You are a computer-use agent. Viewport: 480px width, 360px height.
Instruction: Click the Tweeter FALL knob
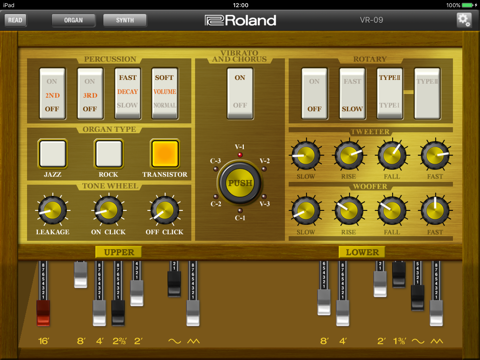coord(392,155)
